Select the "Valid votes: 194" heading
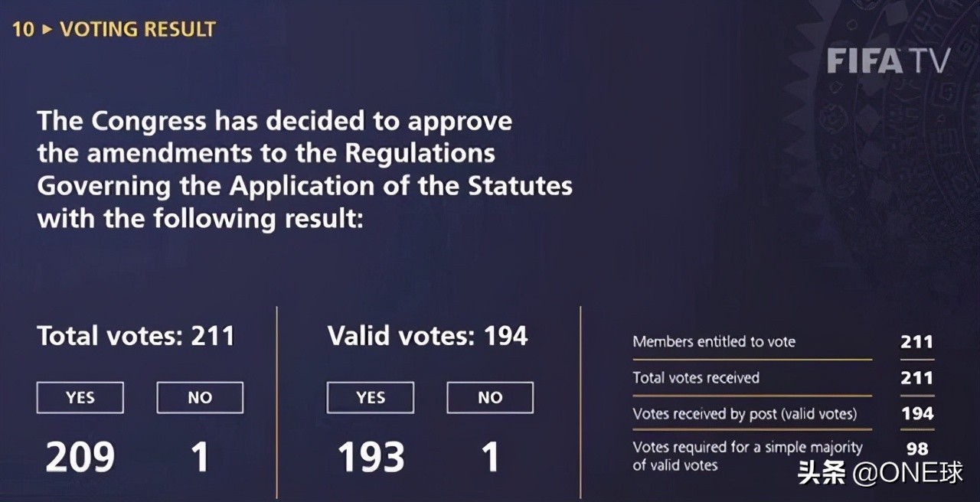The width and height of the screenshot is (980, 502). (427, 336)
